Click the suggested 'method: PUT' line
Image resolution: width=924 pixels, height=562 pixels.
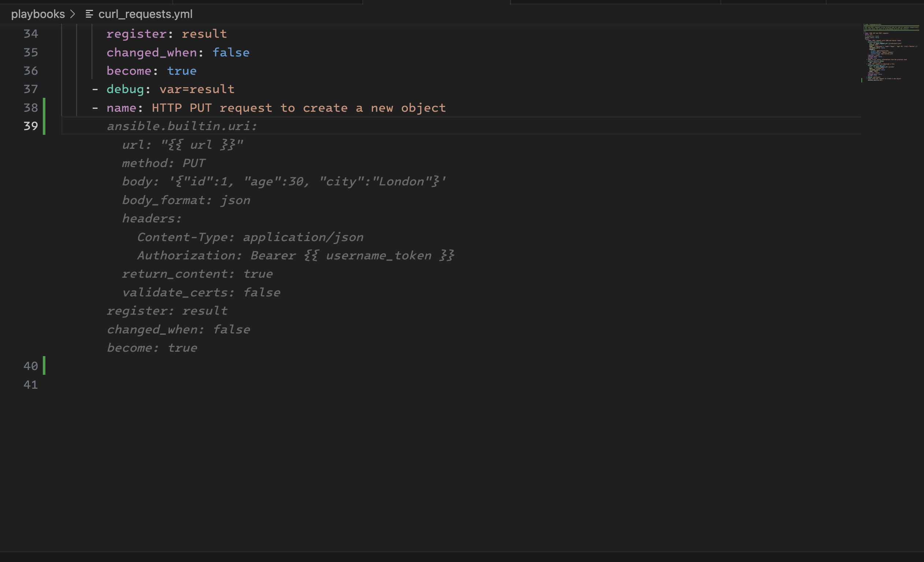(164, 163)
